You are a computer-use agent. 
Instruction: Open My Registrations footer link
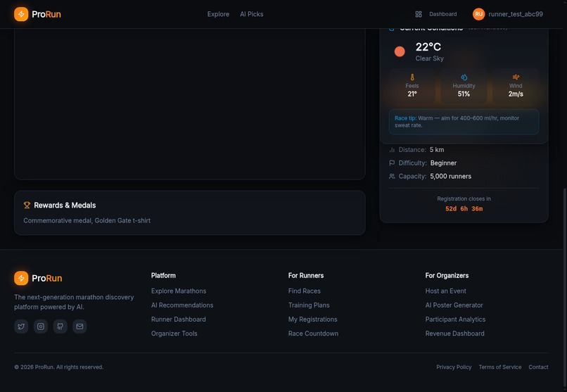click(313, 320)
